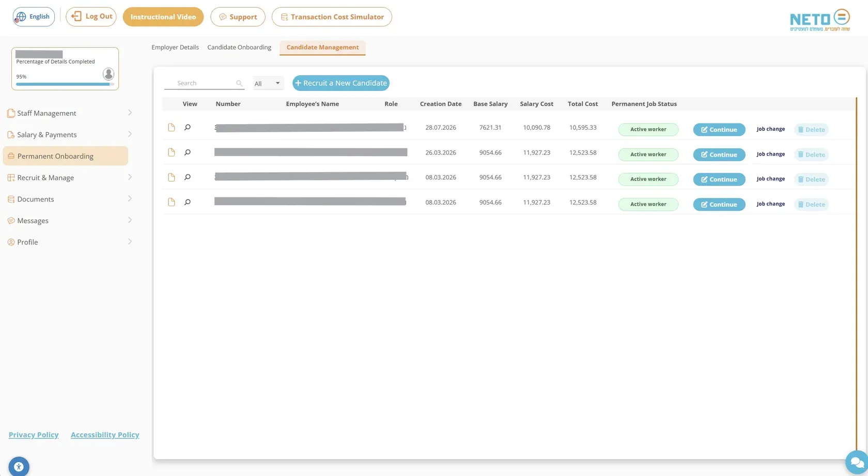Click Profile sidebar icon
Viewport: 868px width, 476px height.
(11, 242)
